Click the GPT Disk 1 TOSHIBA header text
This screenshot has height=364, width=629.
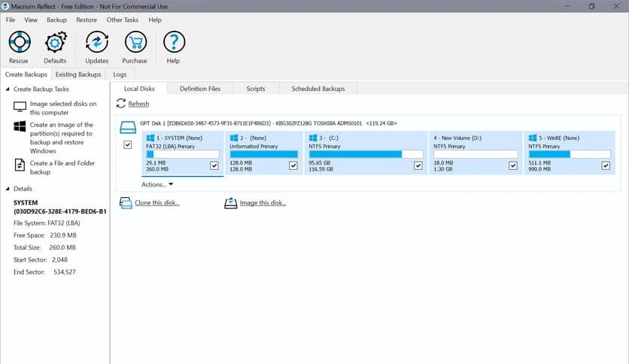click(269, 123)
